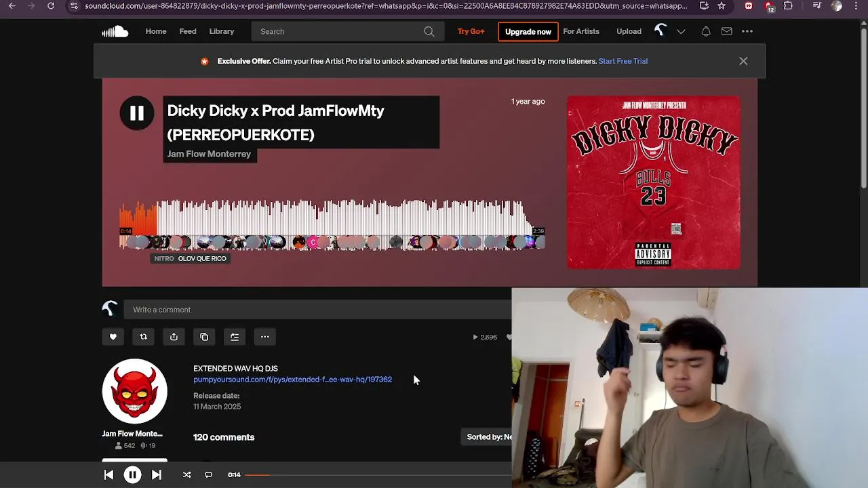This screenshot has height=488, width=868.
Task: Open the pumpyoursound.com download link
Action: click(x=292, y=380)
